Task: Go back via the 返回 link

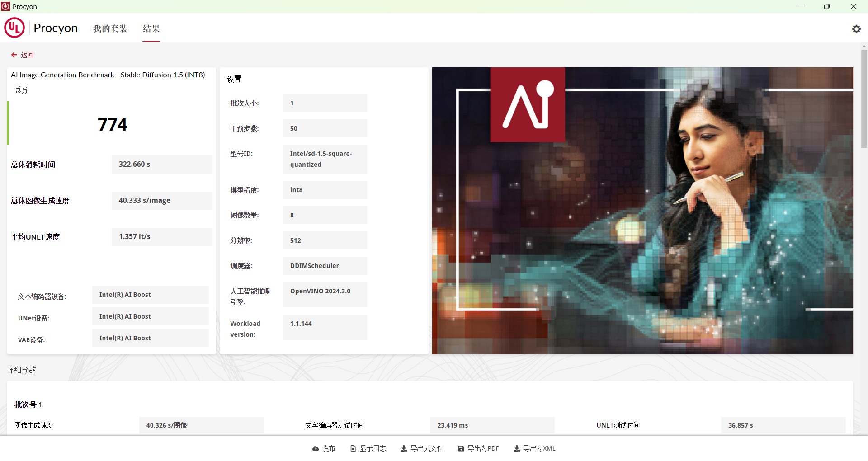Action: (x=28, y=55)
